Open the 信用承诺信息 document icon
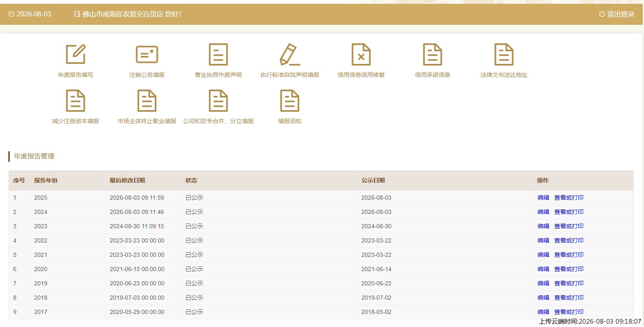Image resolution: width=644 pixels, height=327 pixels. coord(433,54)
